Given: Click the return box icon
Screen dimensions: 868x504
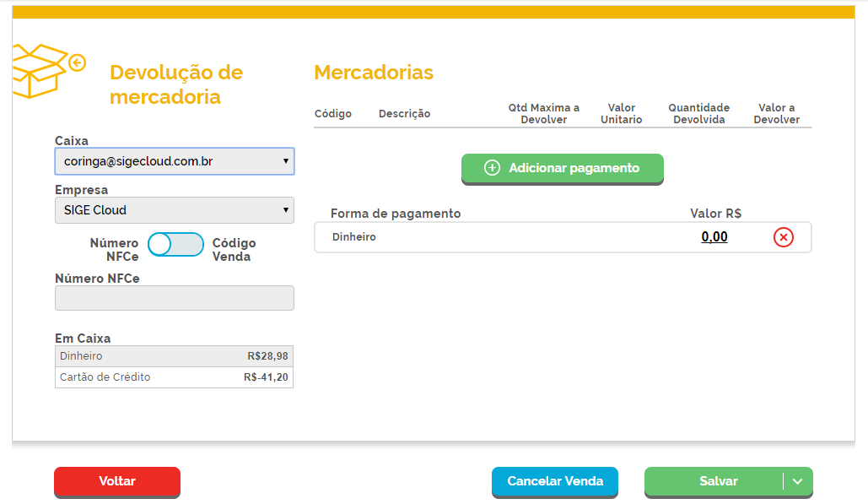Looking at the screenshot, I should tap(49, 71).
